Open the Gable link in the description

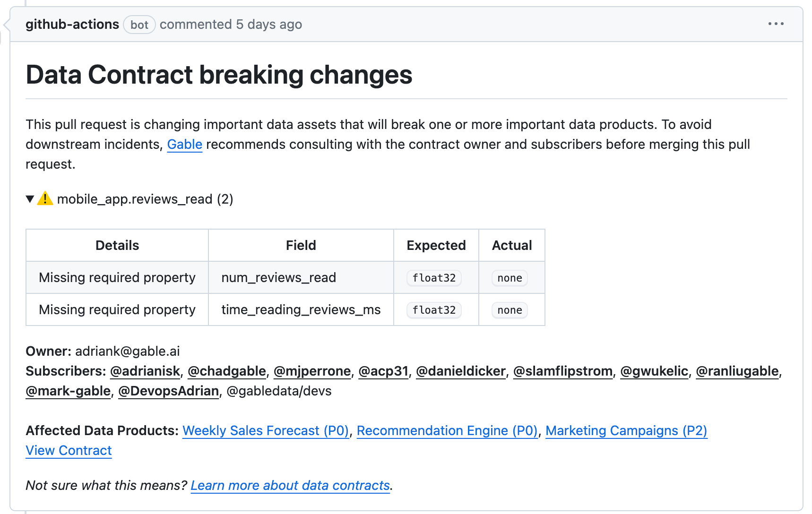pos(184,145)
